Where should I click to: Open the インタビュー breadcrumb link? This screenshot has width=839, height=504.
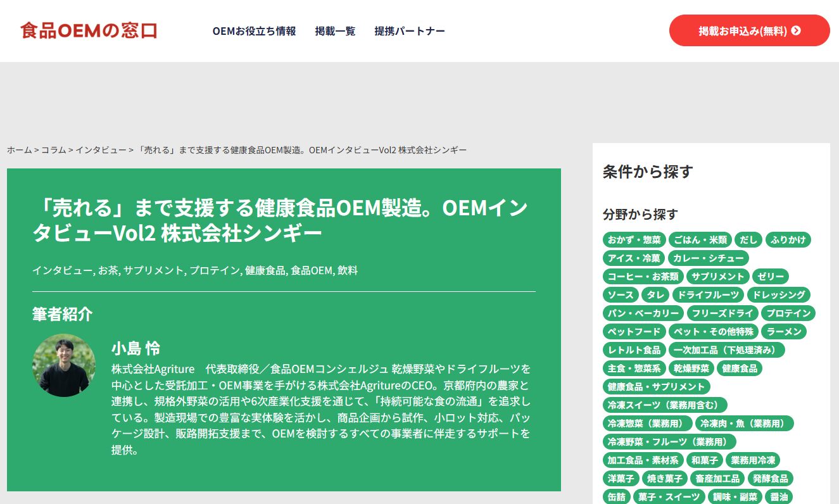101,150
